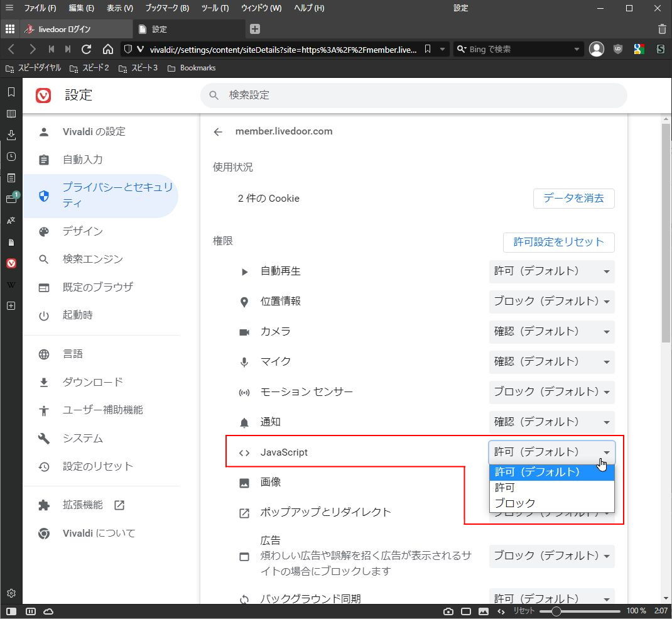This screenshot has height=619, width=672.
Task: Open the Notes panel in the sidebar
Action: 11,178
